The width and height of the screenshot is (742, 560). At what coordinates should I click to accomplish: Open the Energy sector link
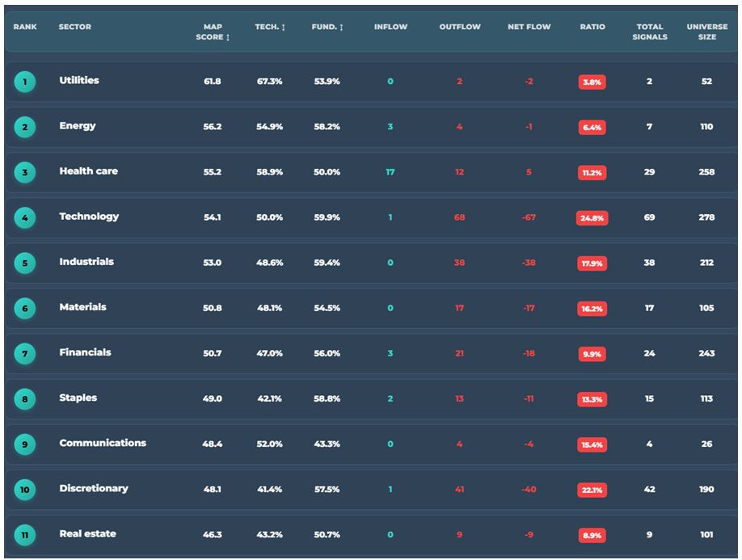point(78,126)
